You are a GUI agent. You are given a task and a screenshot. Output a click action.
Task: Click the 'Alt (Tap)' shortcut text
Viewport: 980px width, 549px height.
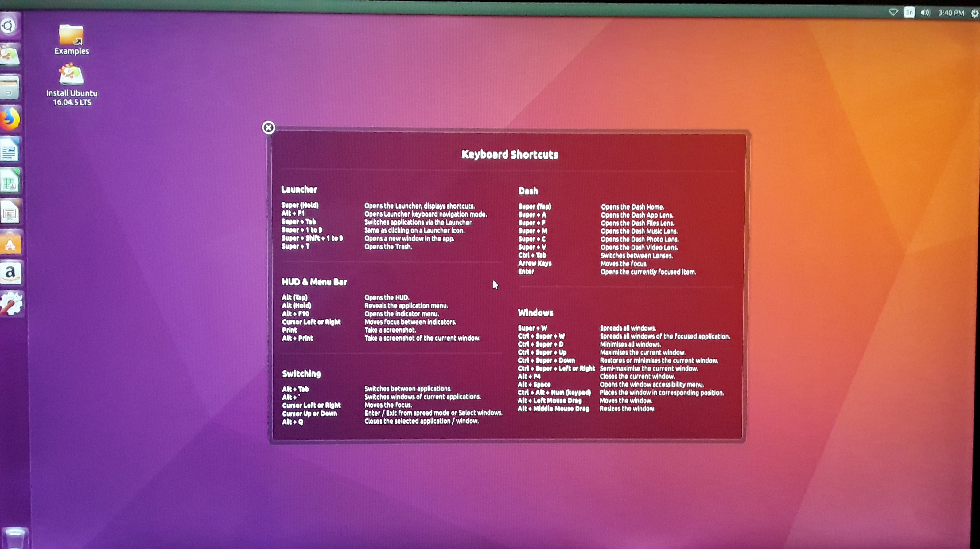[294, 297]
